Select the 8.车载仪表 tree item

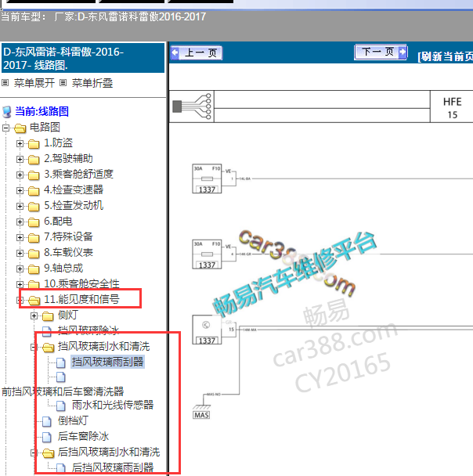(69, 252)
